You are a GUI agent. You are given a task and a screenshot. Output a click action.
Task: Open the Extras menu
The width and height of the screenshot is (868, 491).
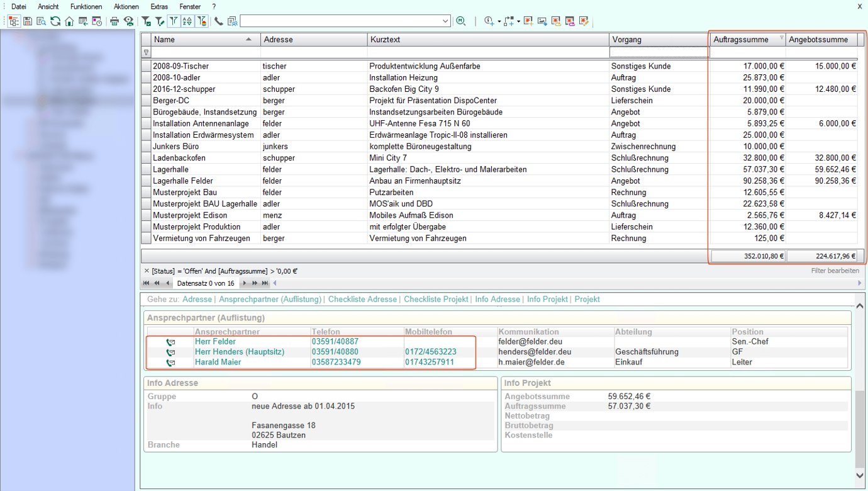[159, 6]
